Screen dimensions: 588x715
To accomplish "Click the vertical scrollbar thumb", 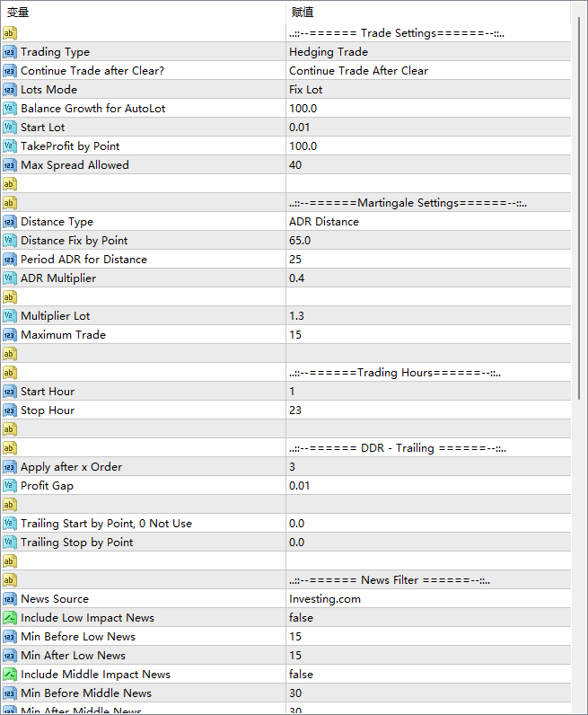I will coord(579,207).
